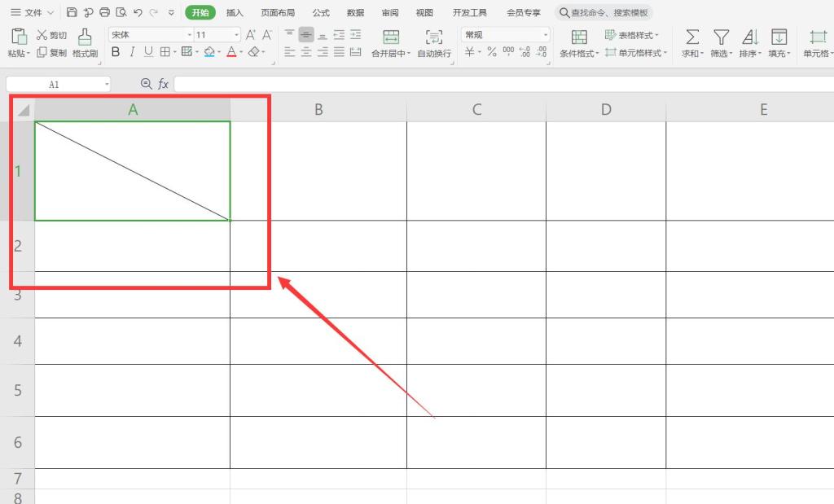Screen dimensions: 834x504
Task: Open the 文件 file menu
Action: pyautogui.click(x=32, y=12)
